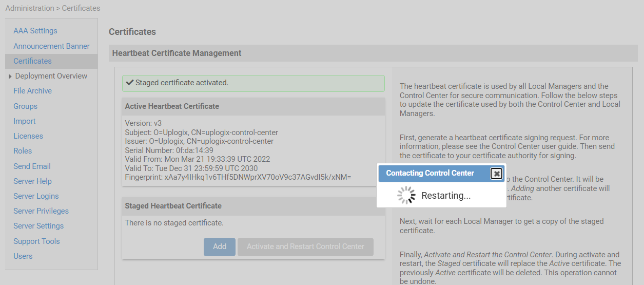The width and height of the screenshot is (644, 285).
Task: Click Add staged certificate button
Action: pos(220,246)
